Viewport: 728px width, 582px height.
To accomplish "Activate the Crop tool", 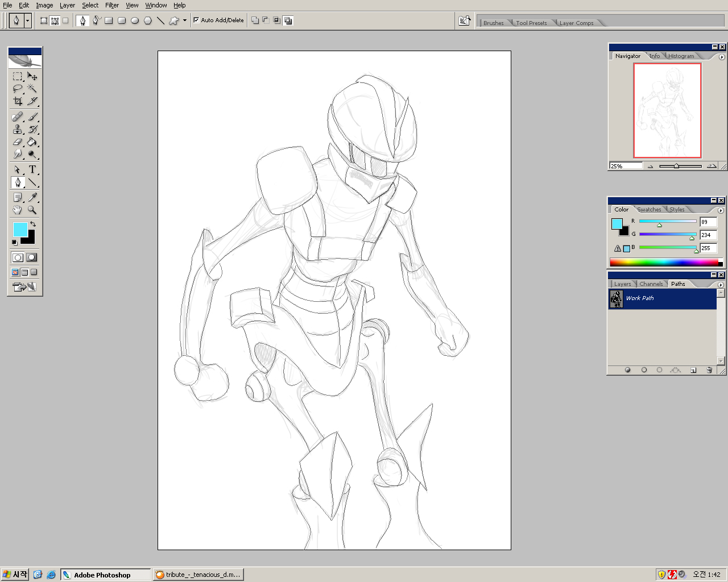I will [18, 101].
